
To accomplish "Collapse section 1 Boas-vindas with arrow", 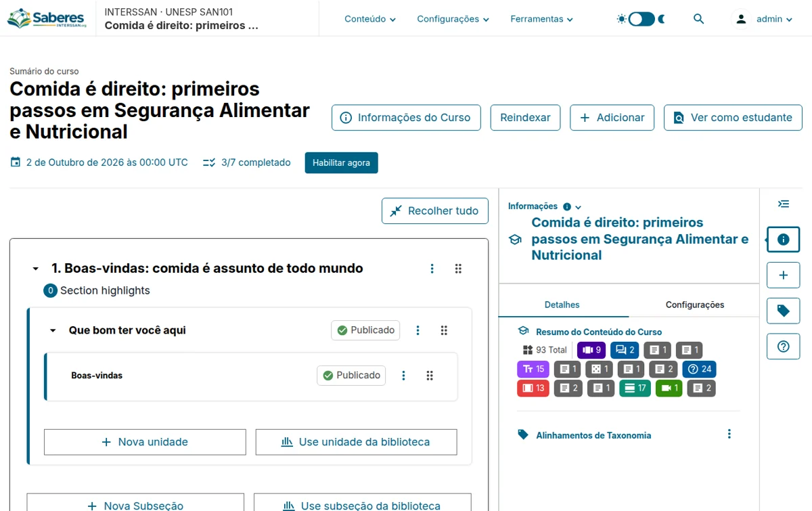I will [x=36, y=269].
